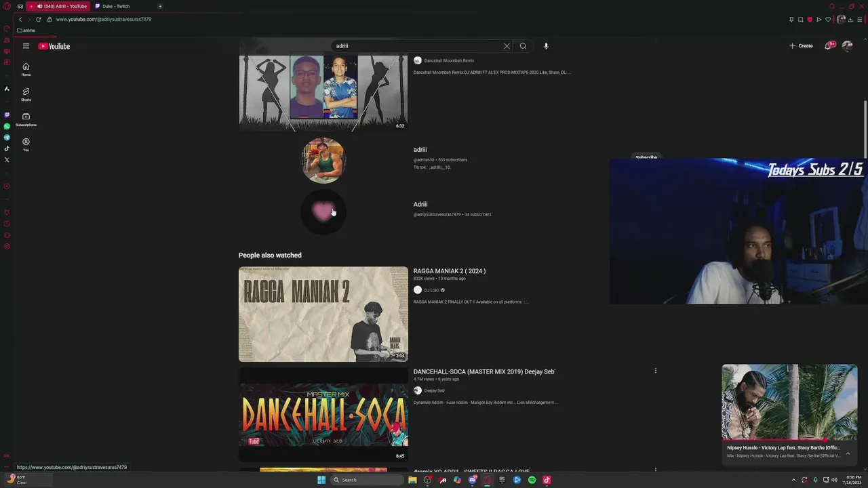Click the miniplayer red progress bar

coord(789,441)
